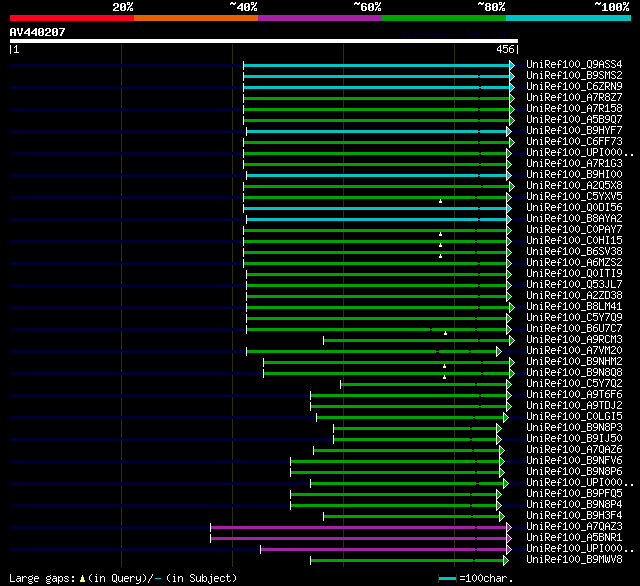Click the UniRef100_A7VM20 label
640x586 pixels.
point(574,351)
